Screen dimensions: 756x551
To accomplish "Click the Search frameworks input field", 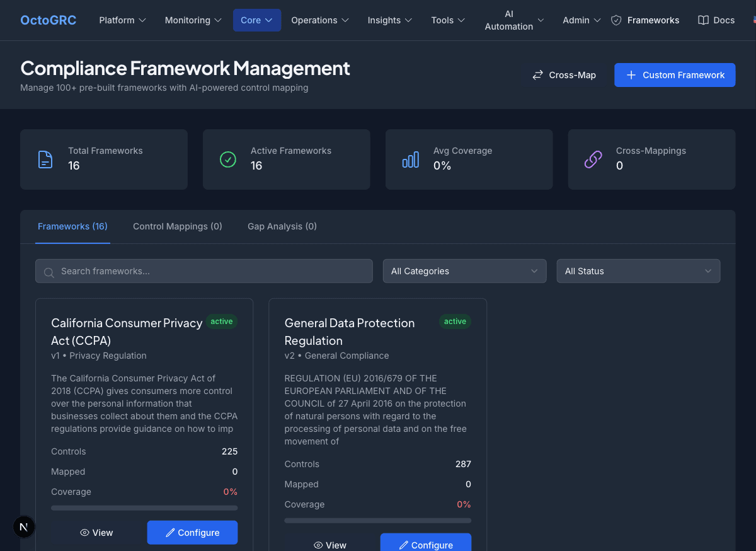I will [204, 271].
